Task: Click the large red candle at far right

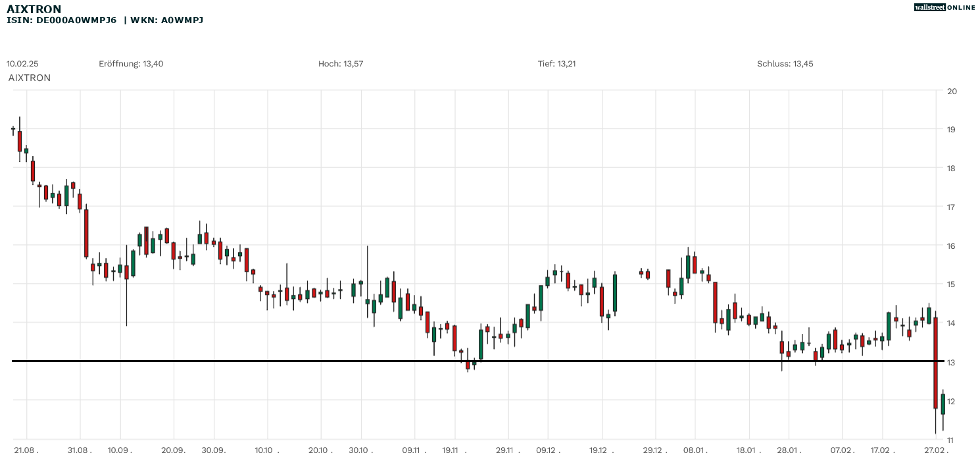Action: [935, 362]
